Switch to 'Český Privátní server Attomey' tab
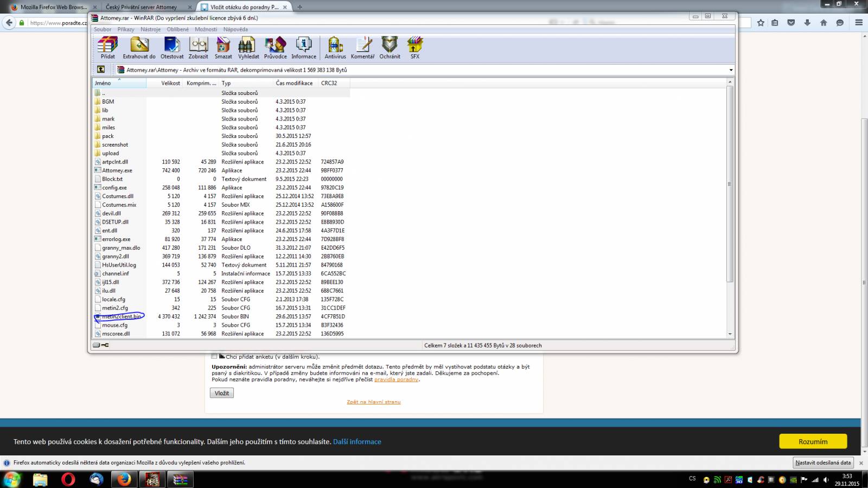Image resolution: width=868 pixels, height=488 pixels. tap(141, 7)
